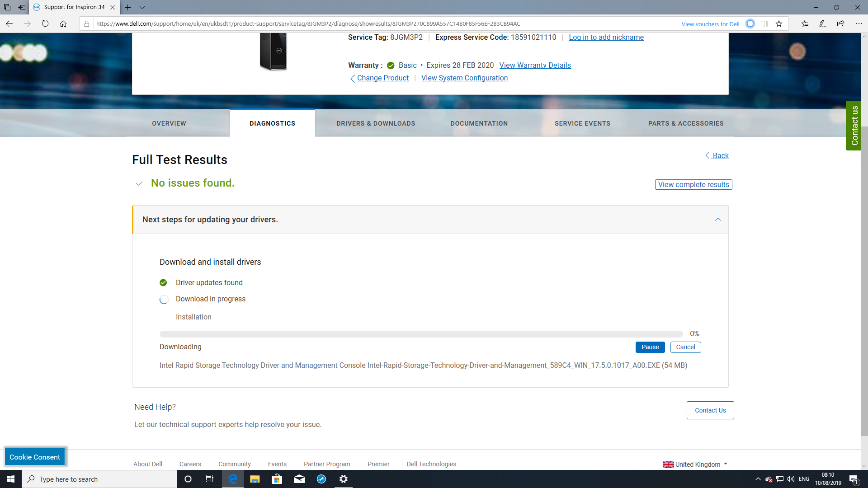The height and width of the screenshot is (488, 868).
Task: Open the Service Events tab
Action: pyautogui.click(x=582, y=123)
